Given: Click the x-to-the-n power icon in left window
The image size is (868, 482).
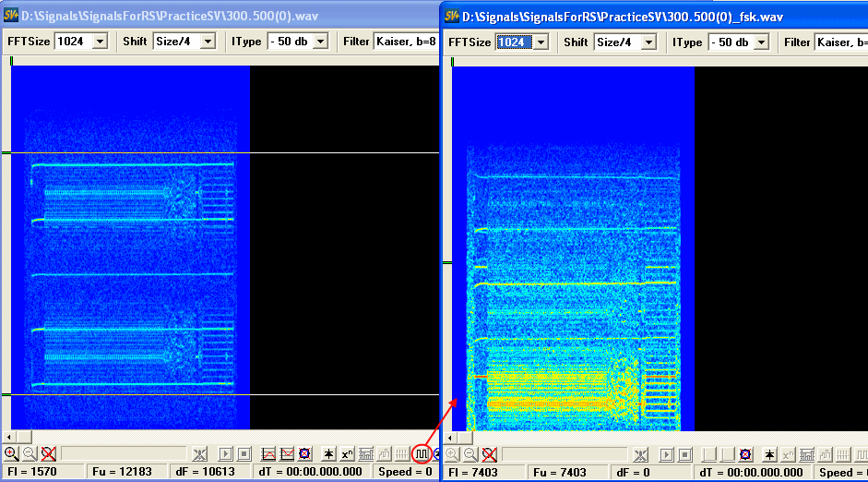Looking at the screenshot, I should point(347,453).
